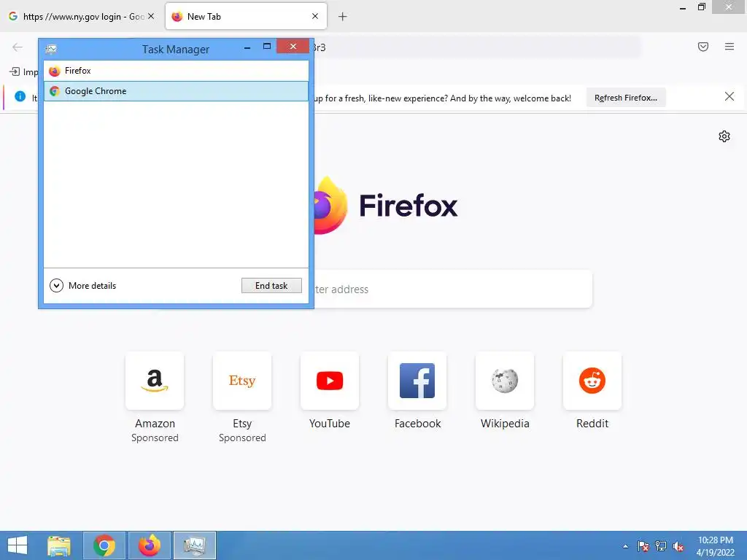Open File Explorer from taskbar
Image resolution: width=747 pixels, height=560 pixels.
[58, 545]
